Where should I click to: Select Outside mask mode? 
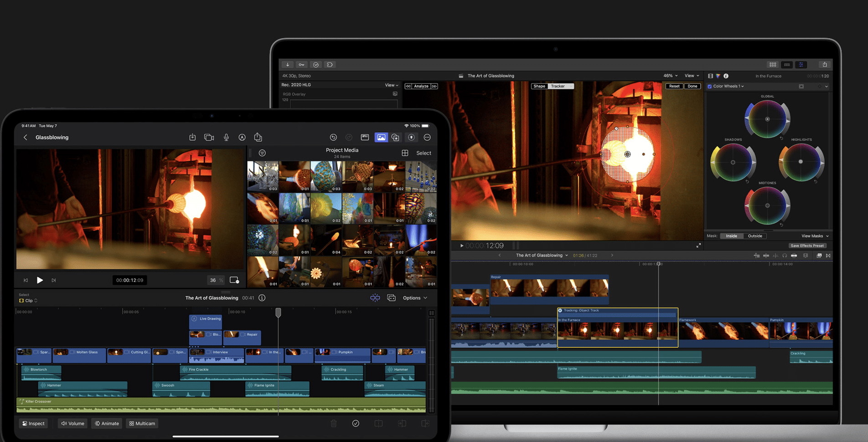pos(754,236)
